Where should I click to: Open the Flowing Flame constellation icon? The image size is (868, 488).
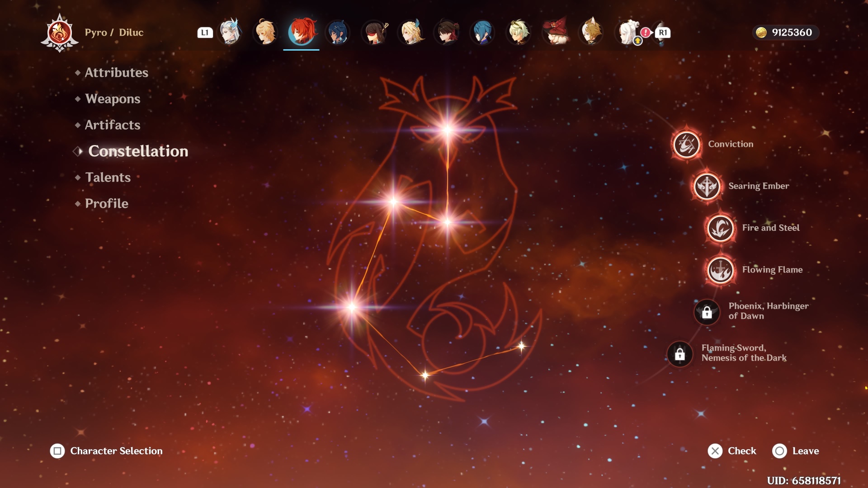[720, 270]
